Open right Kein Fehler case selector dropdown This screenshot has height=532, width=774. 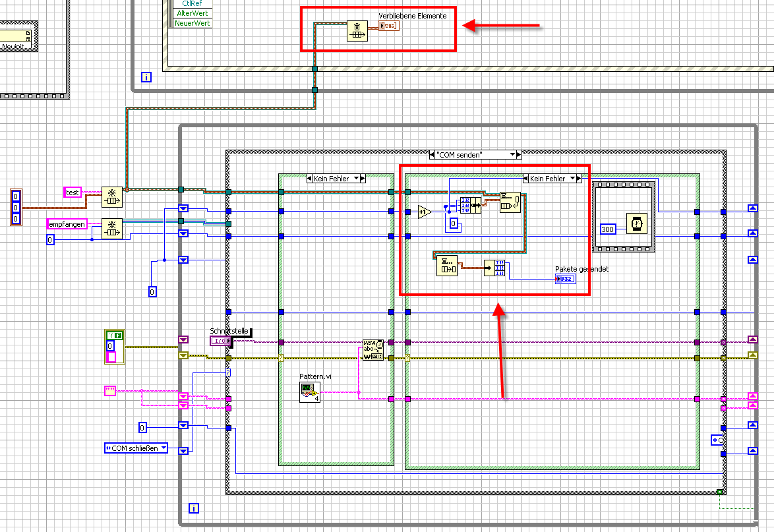click(x=573, y=178)
